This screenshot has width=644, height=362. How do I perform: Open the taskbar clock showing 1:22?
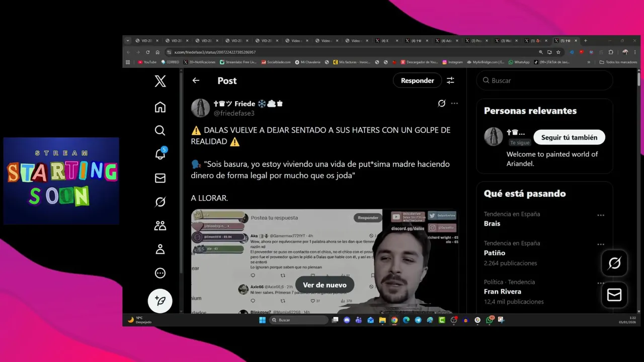(628, 320)
